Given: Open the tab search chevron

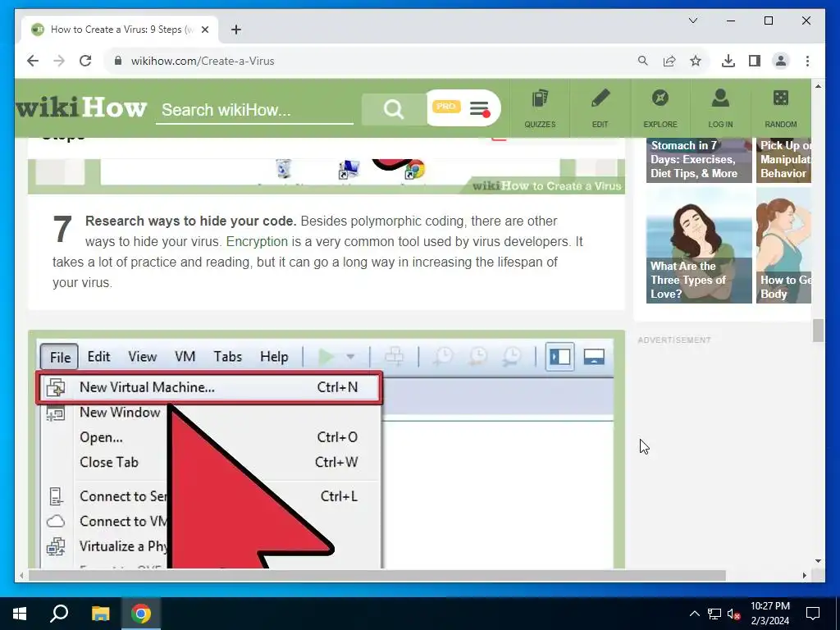Looking at the screenshot, I should coord(692,21).
